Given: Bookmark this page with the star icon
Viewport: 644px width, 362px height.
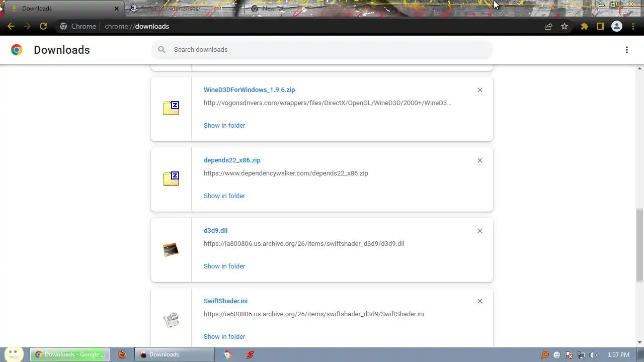Looking at the screenshot, I should (x=565, y=26).
